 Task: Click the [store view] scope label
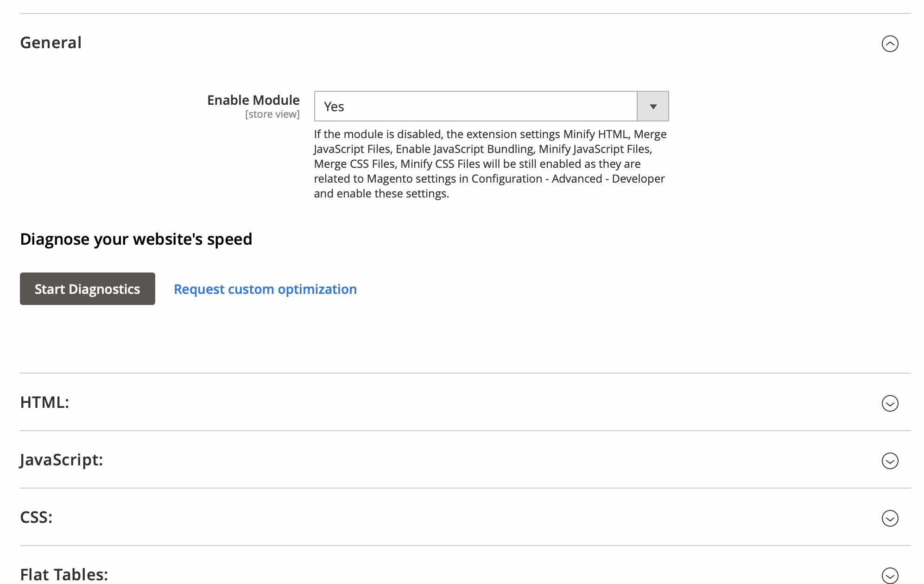coord(272,114)
